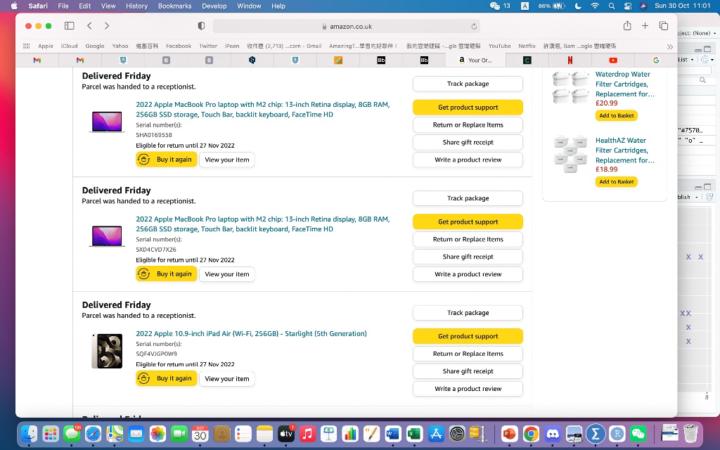This screenshot has width=720, height=450.
Task: Open the privacy report shield icon
Action: point(201,26)
